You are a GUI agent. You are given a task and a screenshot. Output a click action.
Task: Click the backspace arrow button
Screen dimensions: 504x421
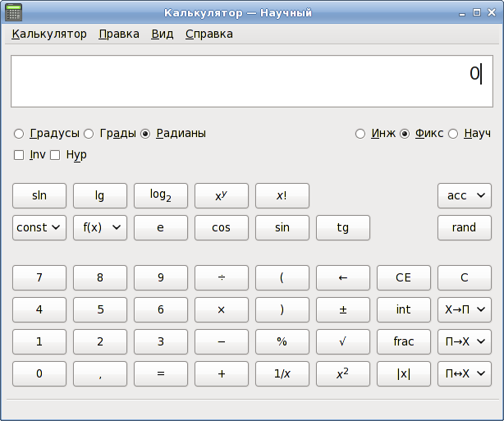tap(343, 277)
